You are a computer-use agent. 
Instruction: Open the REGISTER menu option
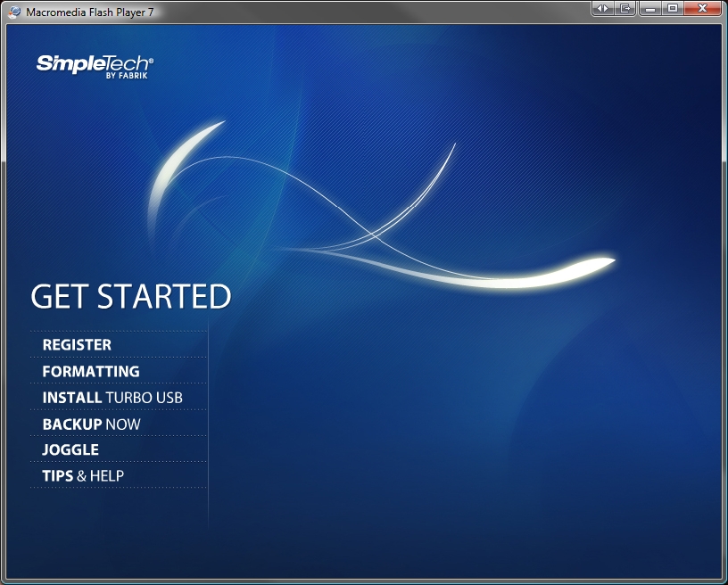click(77, 345)
